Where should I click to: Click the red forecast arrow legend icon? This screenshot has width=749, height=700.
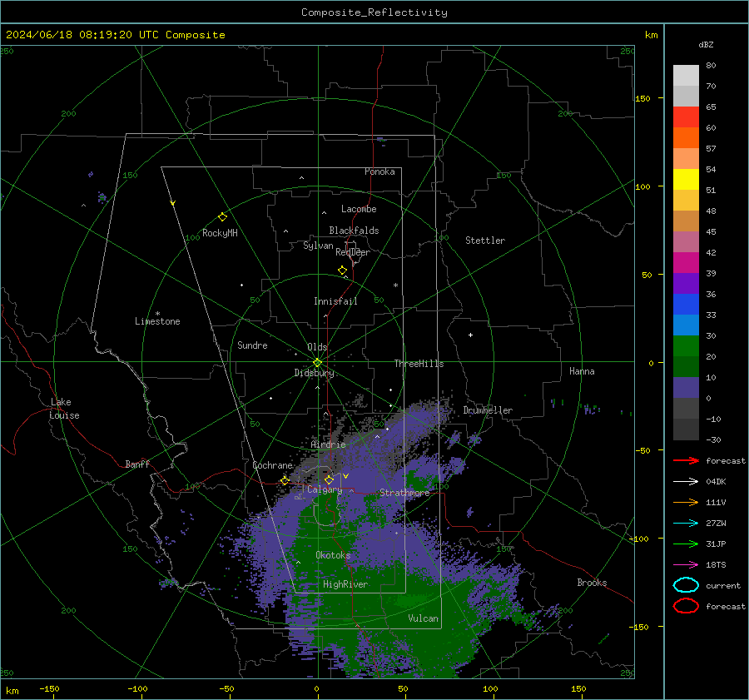[x=686, y=460]
